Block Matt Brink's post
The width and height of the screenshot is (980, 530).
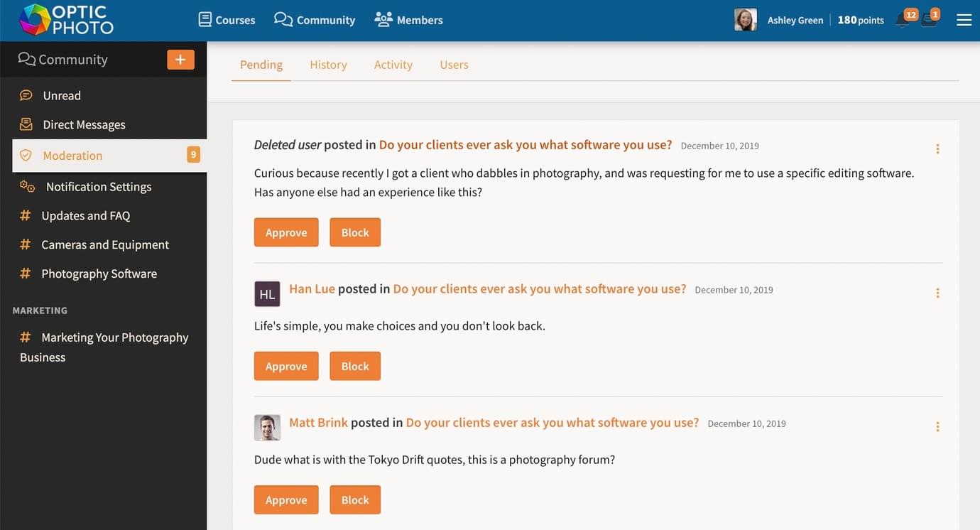(x=355, y=499)
